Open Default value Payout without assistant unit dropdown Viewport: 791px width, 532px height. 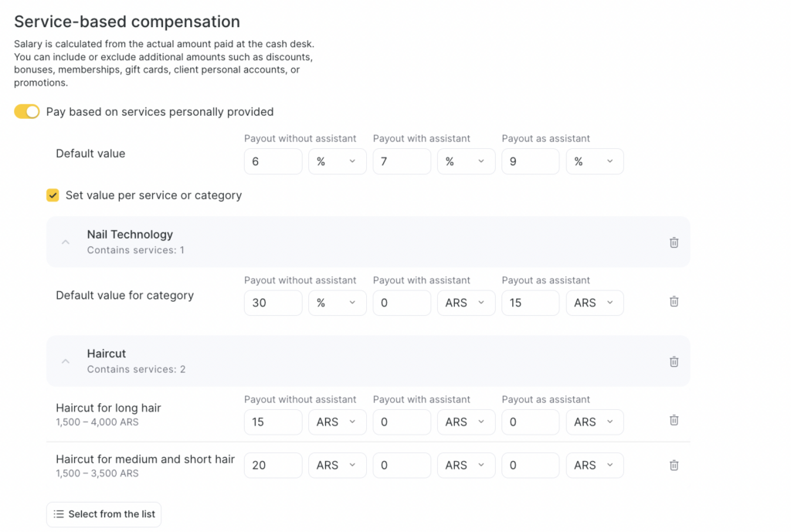click(x=337, y=161)
